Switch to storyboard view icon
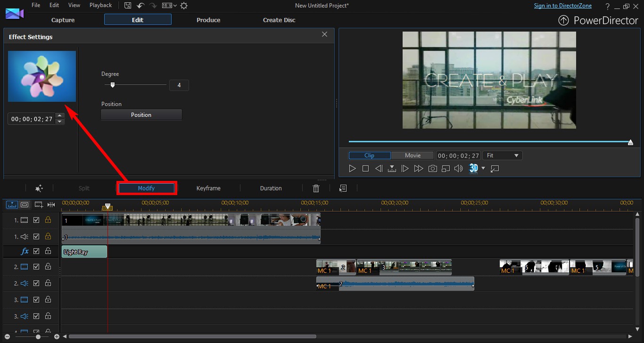644x343 pixels. tap(25, 204)
